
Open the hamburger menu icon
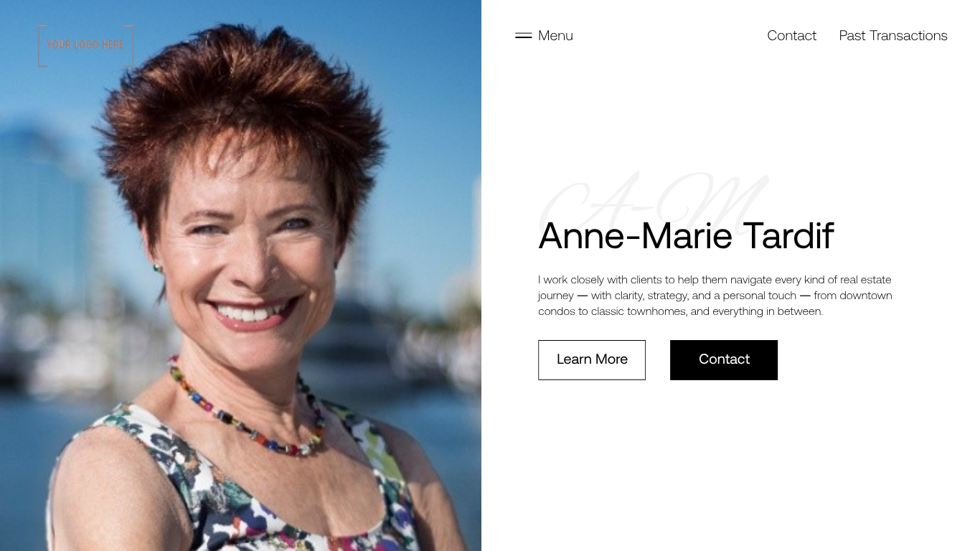[x=523, y=35]
